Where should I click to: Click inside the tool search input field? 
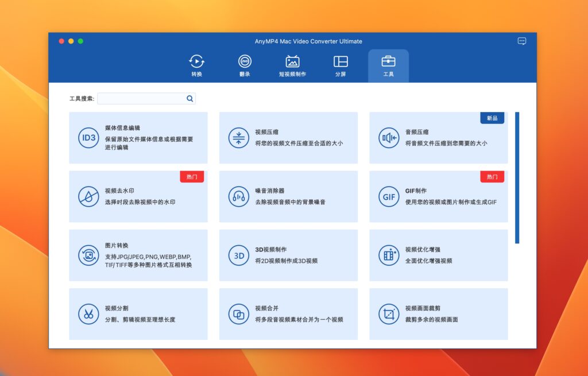[x=144, y=98]
